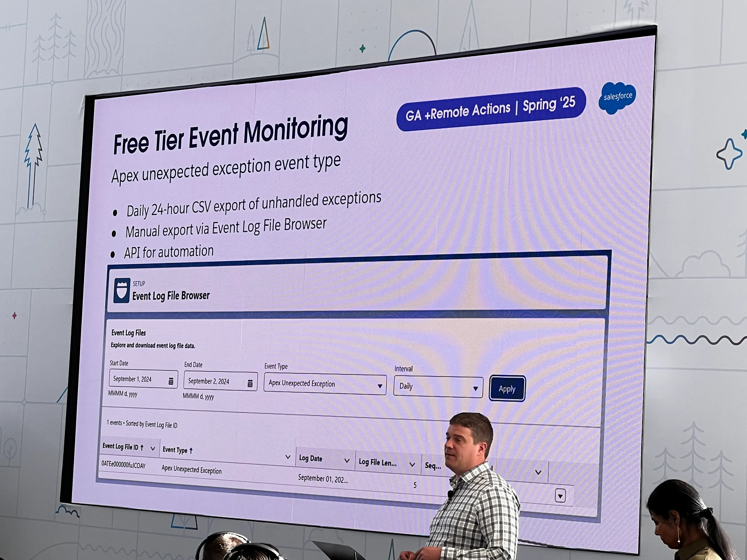Open the Interval dropdown showing Daily

(x=438, y=387)
